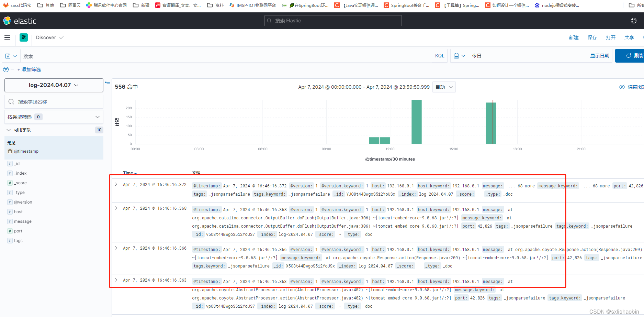Focus the 搜索字段名称 field search box
644x317 pixels.
pos(54,102)
